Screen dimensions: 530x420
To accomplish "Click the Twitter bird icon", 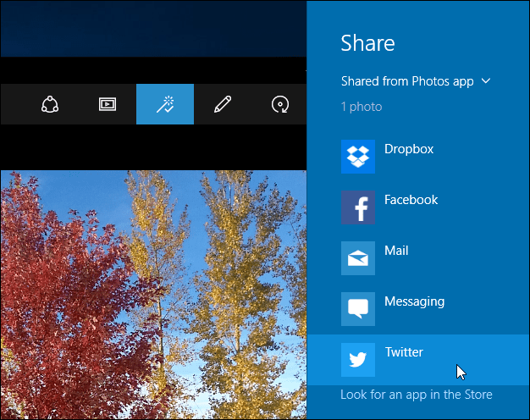I will 358,360.
